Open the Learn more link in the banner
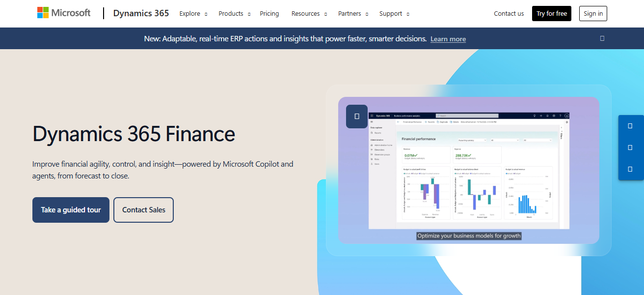 click(448, 39)
